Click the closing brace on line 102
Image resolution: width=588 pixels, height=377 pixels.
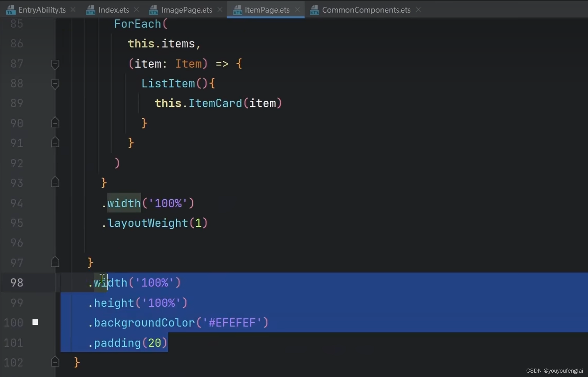77,362
